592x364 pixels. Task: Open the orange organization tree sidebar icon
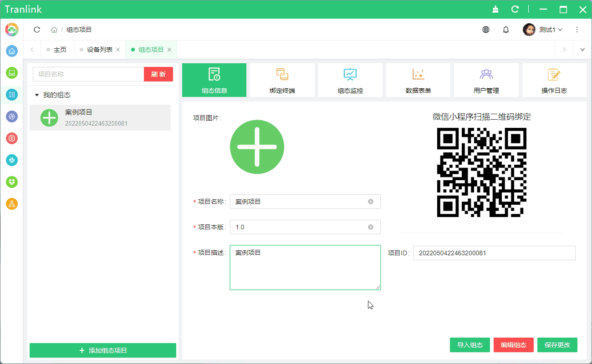[12, 204]
